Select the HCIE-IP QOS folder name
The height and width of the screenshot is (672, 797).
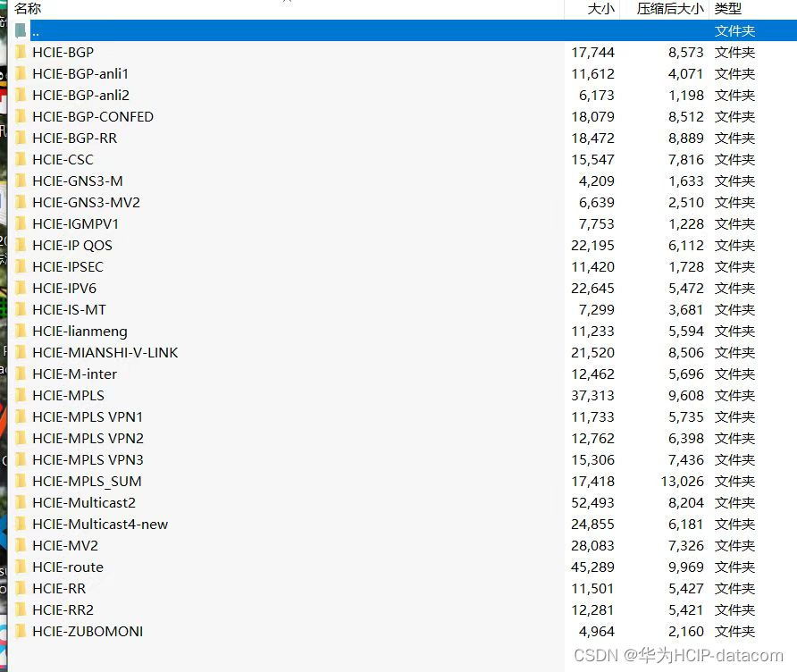coord(72,246)
